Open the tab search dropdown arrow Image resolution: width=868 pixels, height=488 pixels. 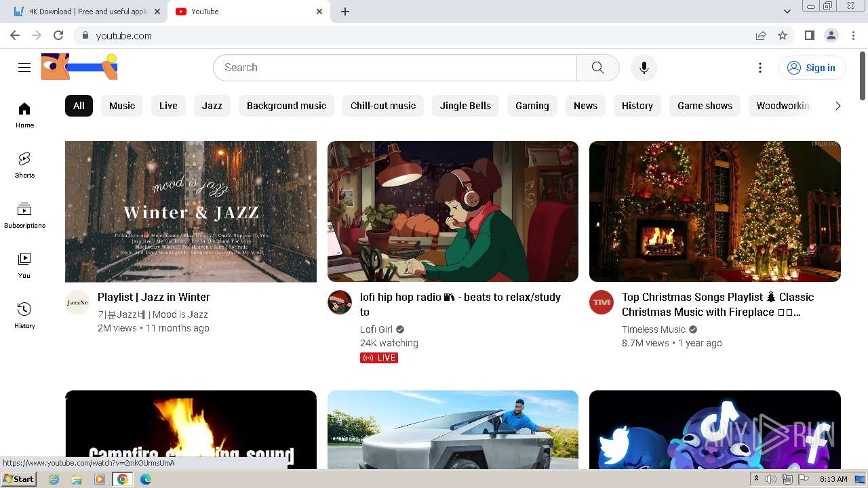coord(787,12)
